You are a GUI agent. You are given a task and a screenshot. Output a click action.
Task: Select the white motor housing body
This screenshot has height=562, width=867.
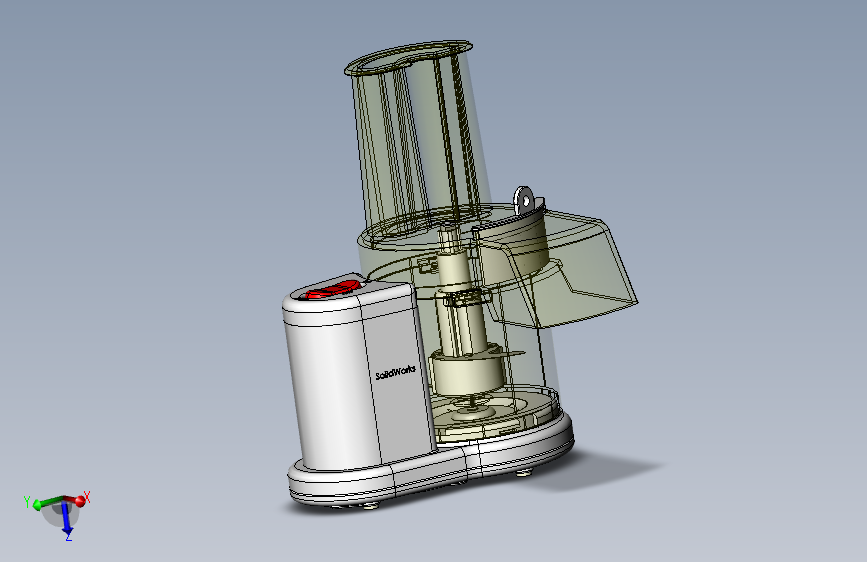354,376
